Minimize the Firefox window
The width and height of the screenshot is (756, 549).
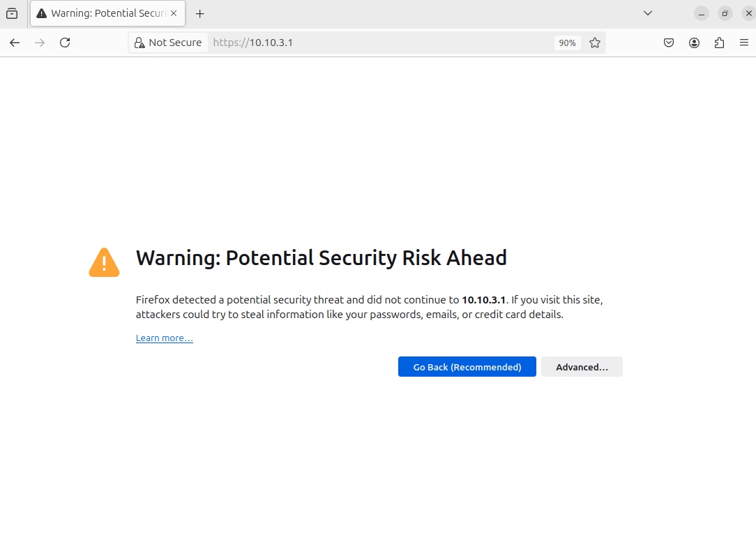coord(702,13)
